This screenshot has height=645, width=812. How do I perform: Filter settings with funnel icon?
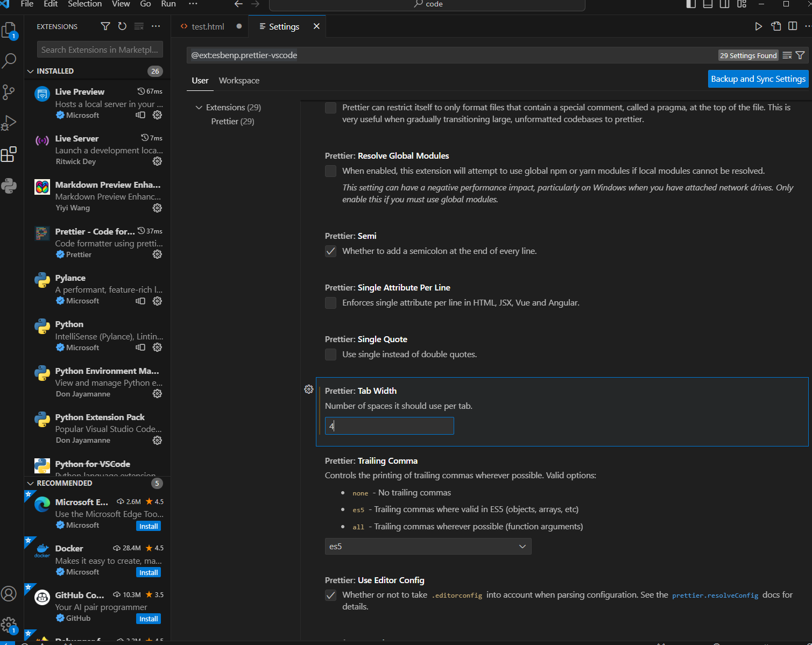point(800,55)
